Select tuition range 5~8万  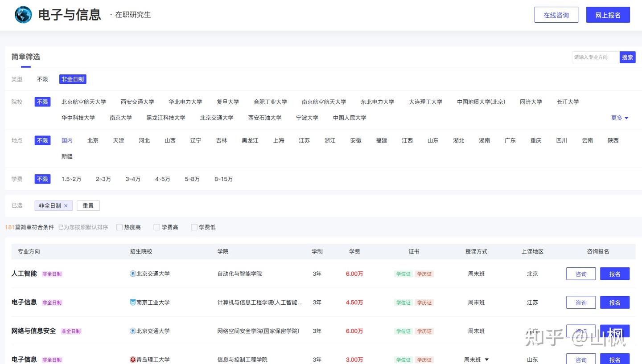tap(192, 179)
